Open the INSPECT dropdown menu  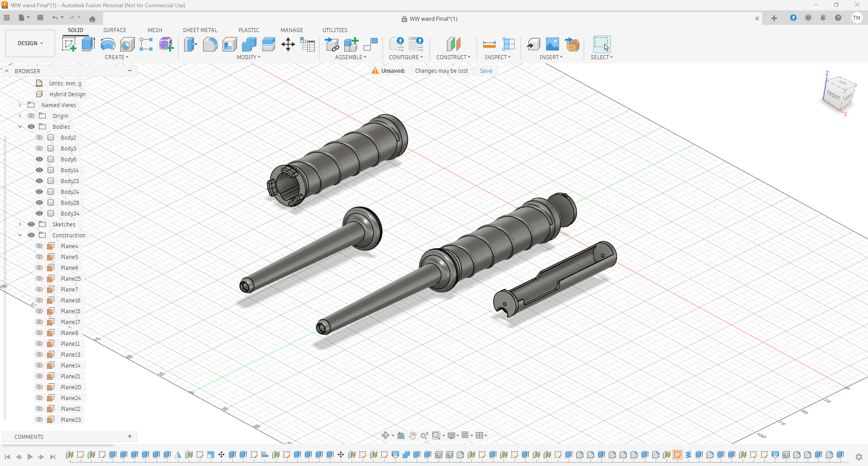(498, 57)
